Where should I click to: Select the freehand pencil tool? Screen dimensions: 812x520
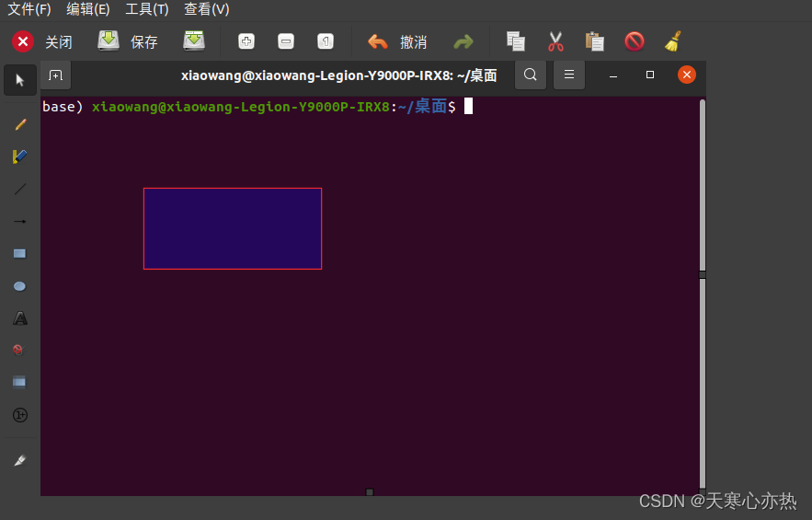pyautogui.click(x=20, y=124)
